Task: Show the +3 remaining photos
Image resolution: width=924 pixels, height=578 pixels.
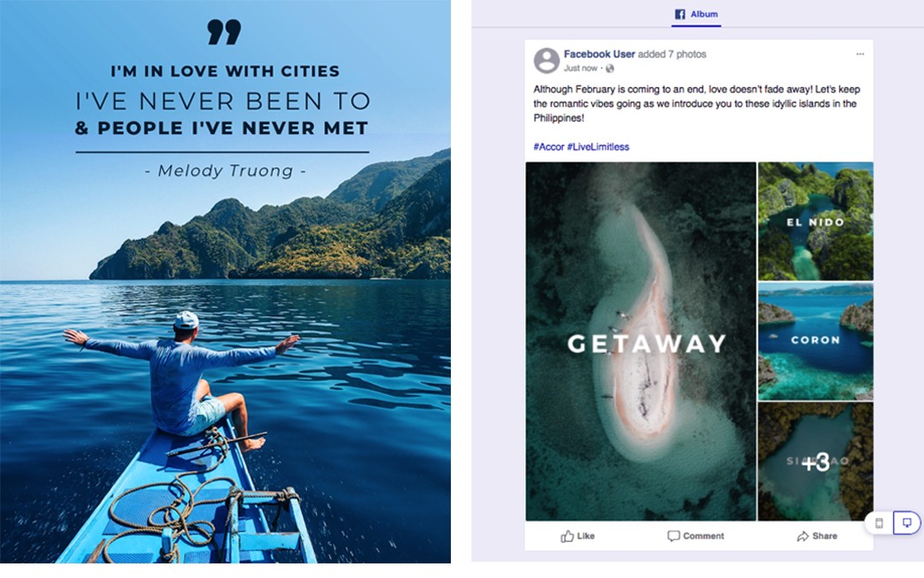Action: (x=815, y=463)
